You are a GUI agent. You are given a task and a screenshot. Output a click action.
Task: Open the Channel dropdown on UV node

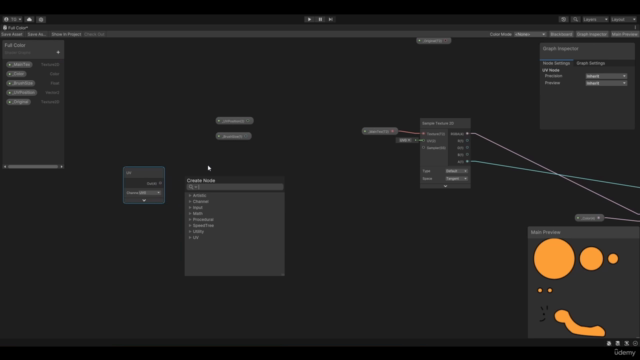(x=150, y=193)
